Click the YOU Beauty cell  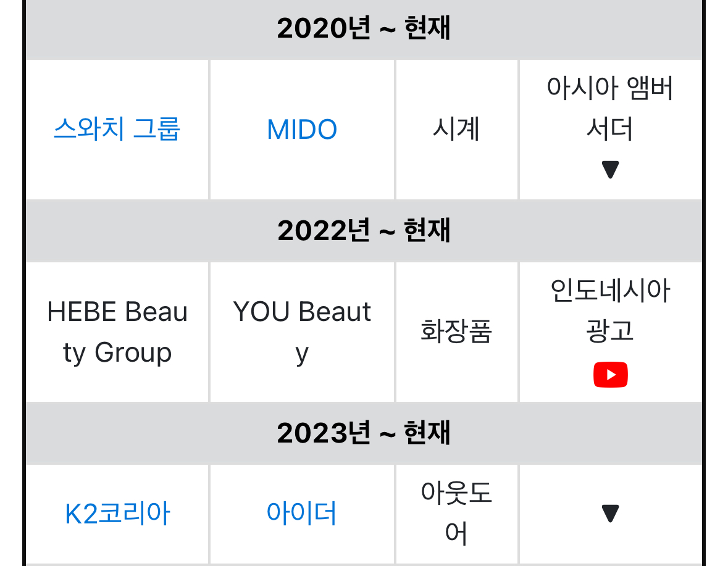[302, 331]
